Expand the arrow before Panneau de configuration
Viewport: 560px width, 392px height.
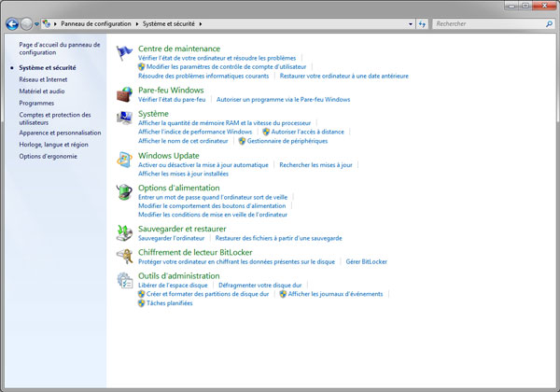click(55, 24)
